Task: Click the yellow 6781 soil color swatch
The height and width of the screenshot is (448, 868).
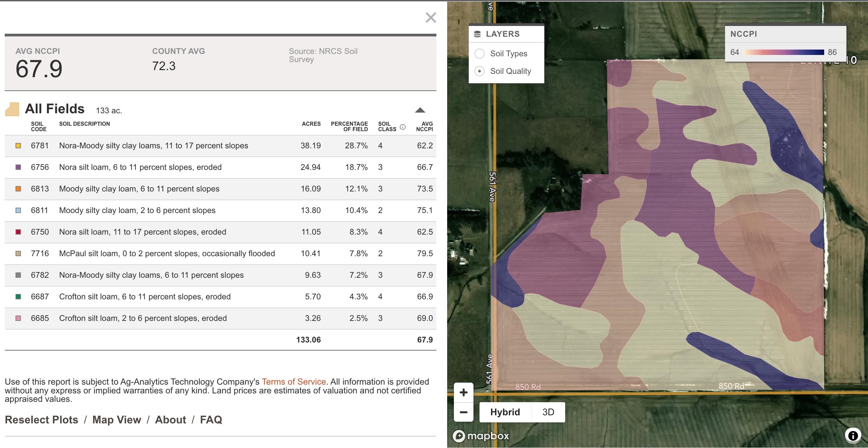Action: pos(18,146)
